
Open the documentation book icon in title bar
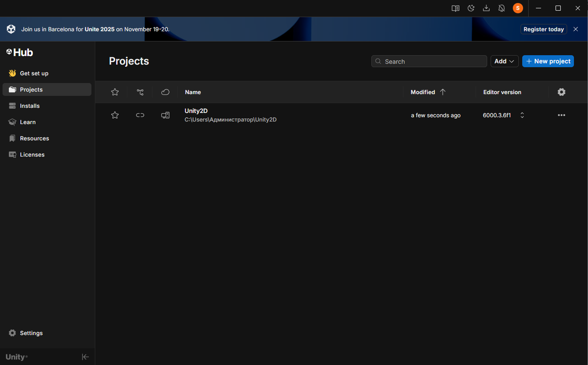pyautogui.click(x=456, y=8)
